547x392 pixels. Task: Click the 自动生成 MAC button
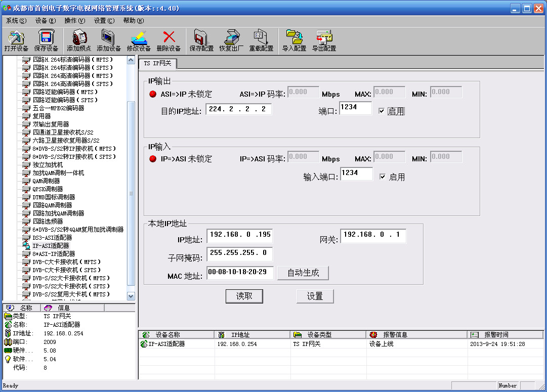(303, 273)
